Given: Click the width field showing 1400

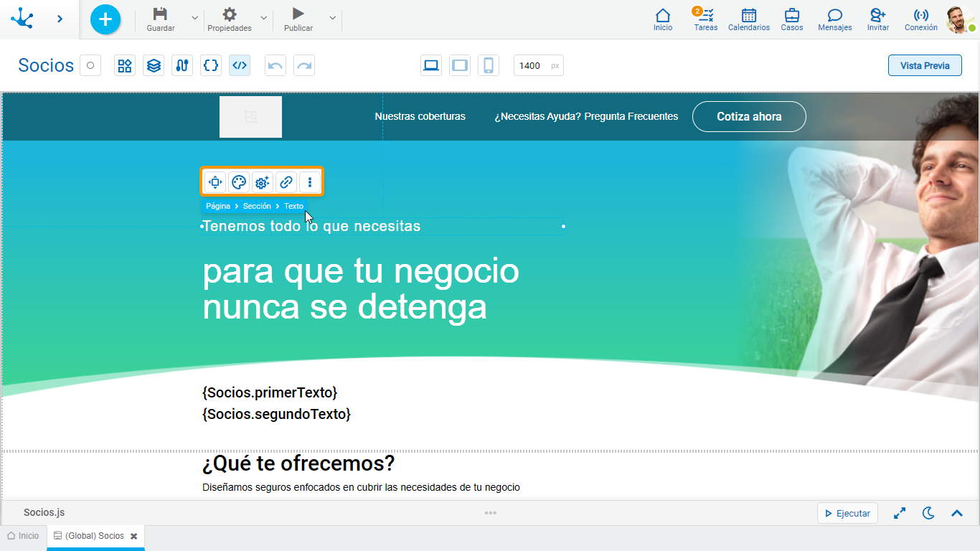Looking at the screenshot, I should point(539,65).
